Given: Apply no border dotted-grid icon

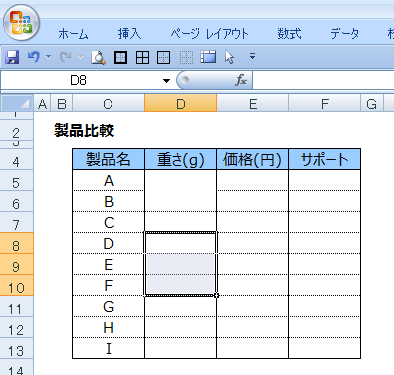Looking at the screenshot, I should [186, 57].
